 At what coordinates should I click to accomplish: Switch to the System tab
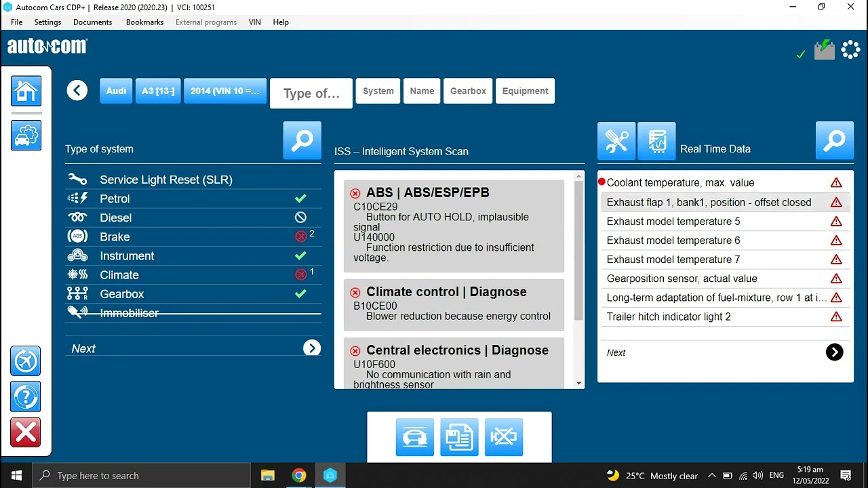pos(378,91)
